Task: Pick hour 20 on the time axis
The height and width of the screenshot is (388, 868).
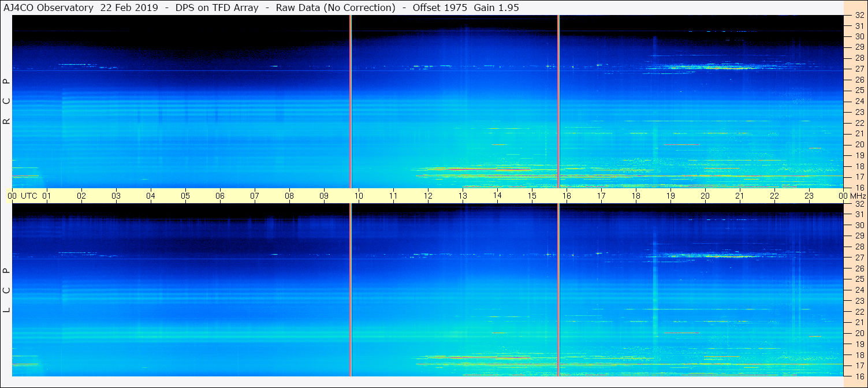Action: click(705, 196)
